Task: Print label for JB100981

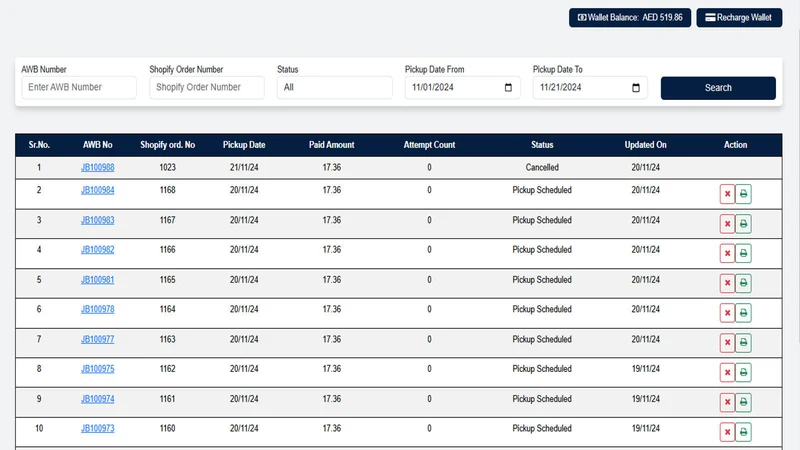Action: [x=743, y=283]
